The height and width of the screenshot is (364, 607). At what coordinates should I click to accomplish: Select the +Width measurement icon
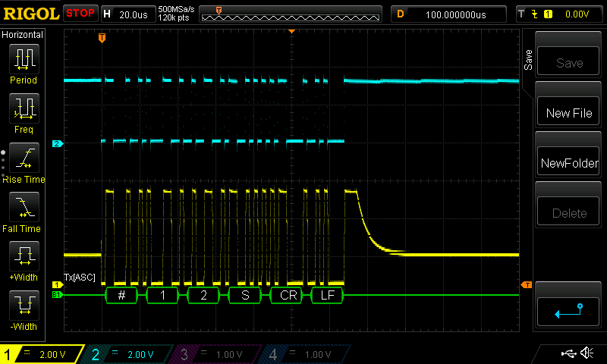point(24,256)
